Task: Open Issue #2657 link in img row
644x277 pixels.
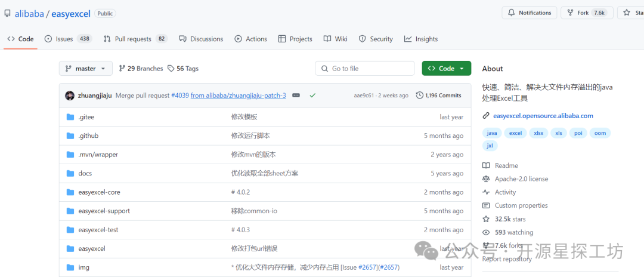Action: click(367, 267)
